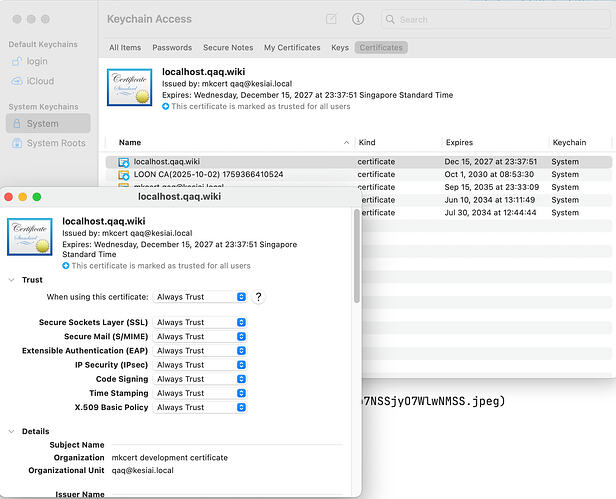616x499 pixels.
Task: Select the iCloud keychain cloud icon
Action: click(x=16, y=81)
